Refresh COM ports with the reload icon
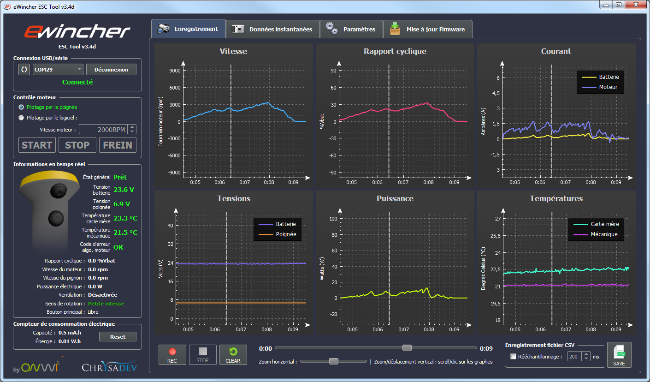Viewport: 650px width, 382px height. tap(24, 70)
